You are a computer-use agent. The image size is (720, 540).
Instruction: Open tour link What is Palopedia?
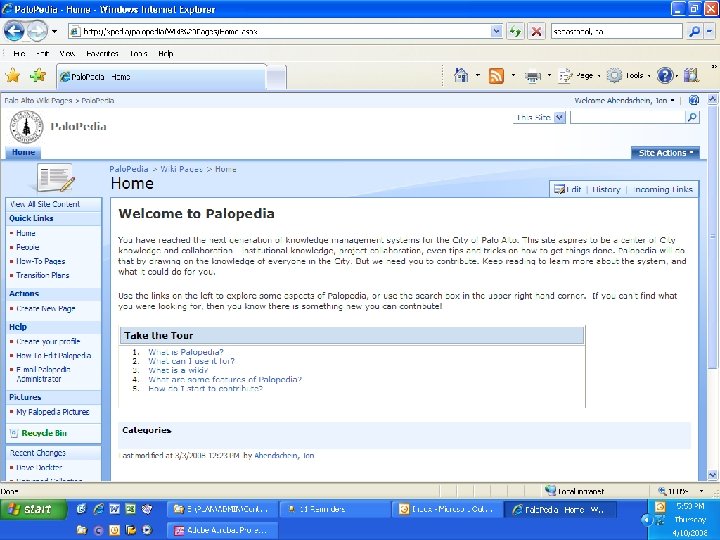coord(186,352)
